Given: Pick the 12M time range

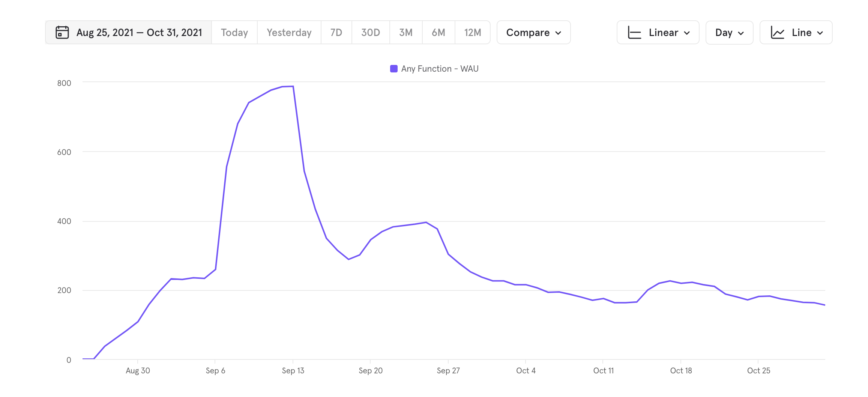Looking at the screenshot, I should (472, 33).
